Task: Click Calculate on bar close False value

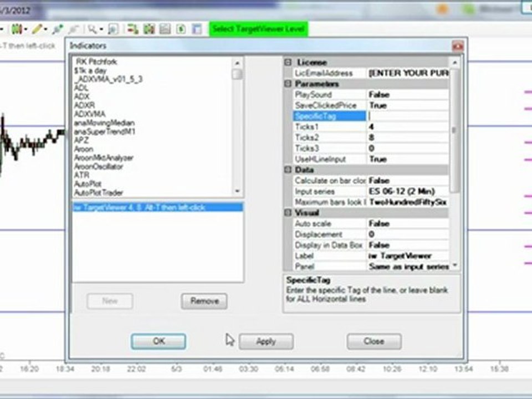Action: 408,181
